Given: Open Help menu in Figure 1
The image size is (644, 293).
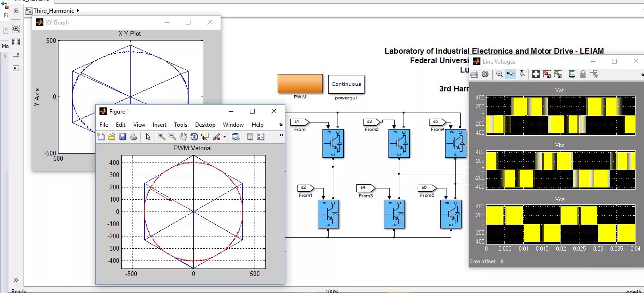Looking at the screenshot, I should point(257,125).
